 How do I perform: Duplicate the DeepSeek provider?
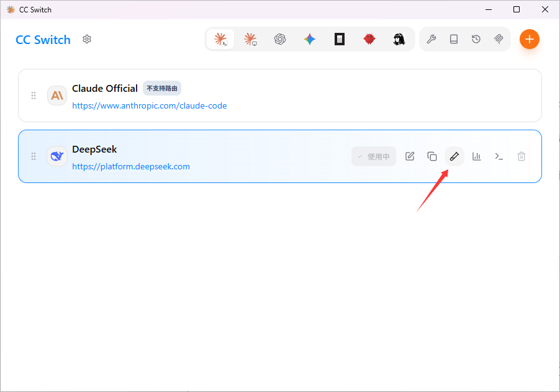click(x=431, y=156)
